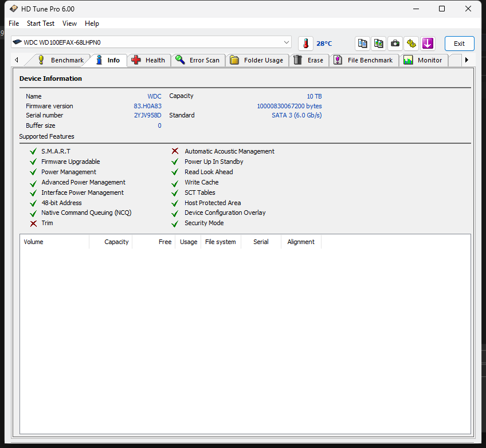Image resolution: width=486 pixels, height=448 pixels.
Task: Open the View menu
Action: pyautogui.click(x=69, y=23)
